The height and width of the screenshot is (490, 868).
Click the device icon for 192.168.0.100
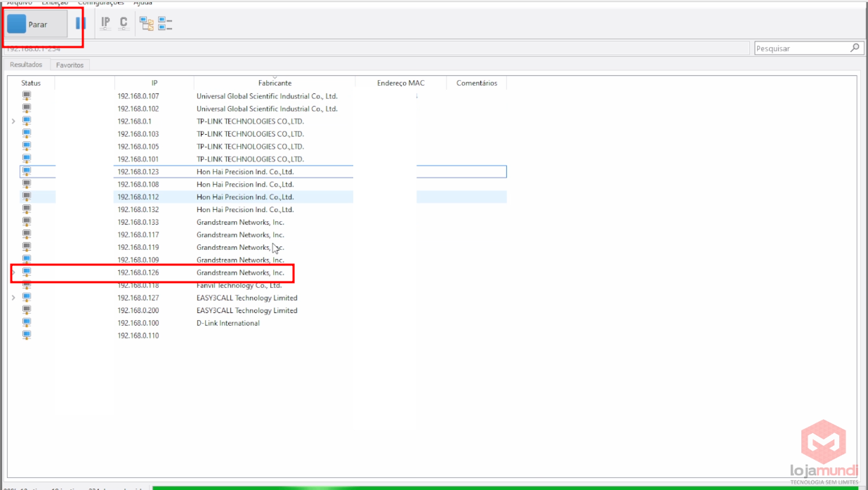point(27,323)
